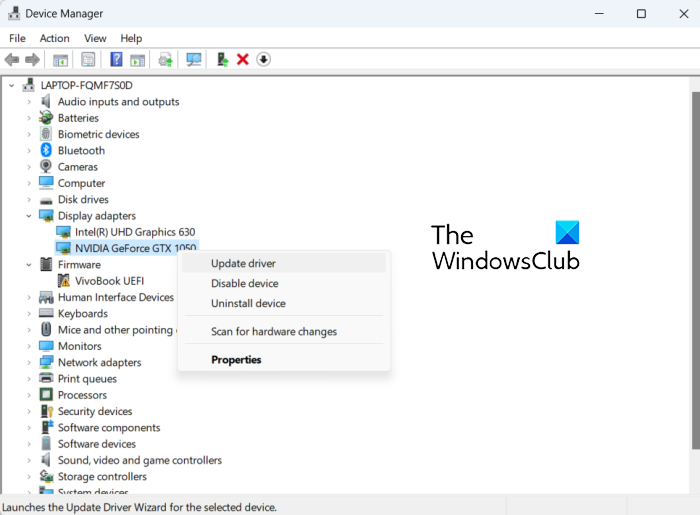
Task: Click the Device Manager title bar icon
Action: [14, 13]
